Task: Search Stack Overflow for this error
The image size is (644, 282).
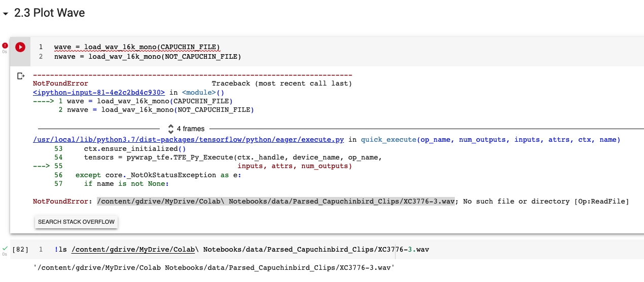Action: (77, 222)
